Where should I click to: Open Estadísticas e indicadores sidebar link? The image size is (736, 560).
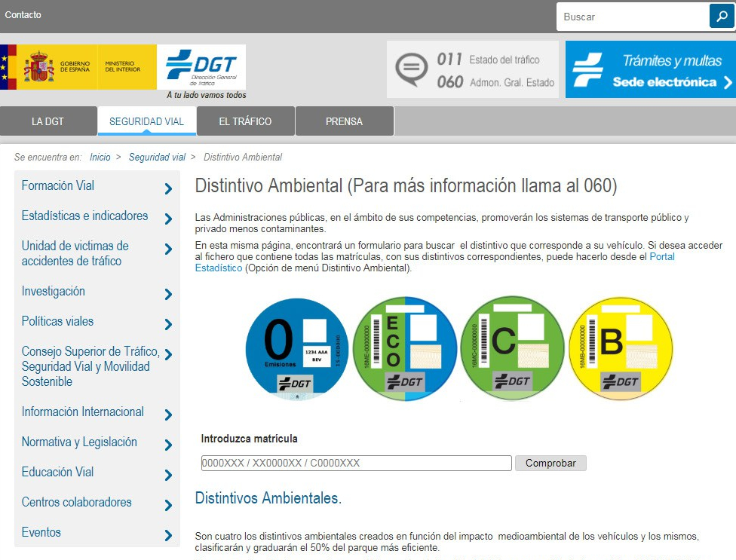pos(84,216)
